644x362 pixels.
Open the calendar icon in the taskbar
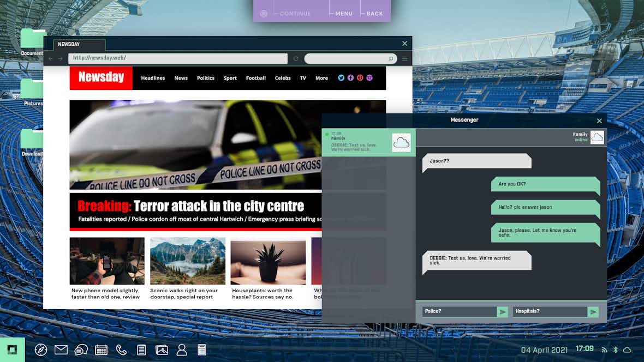click(101, 349)
